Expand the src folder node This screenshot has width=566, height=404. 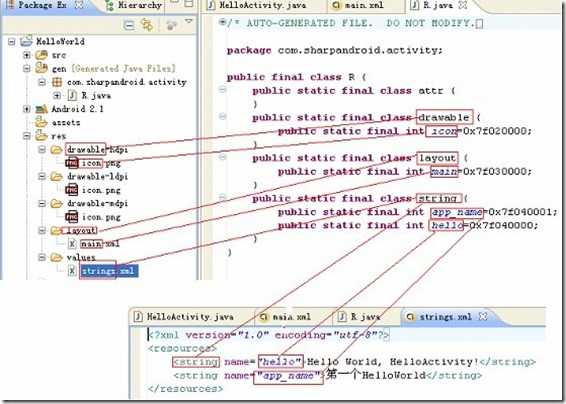point(27,55)
